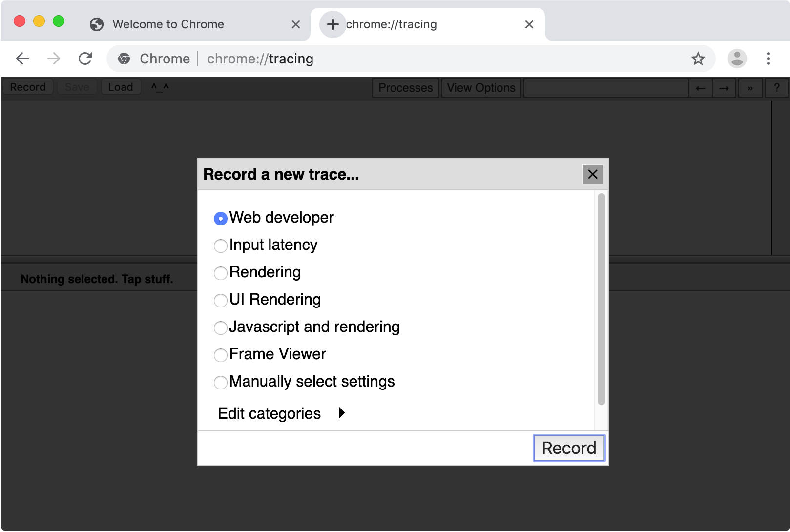Screen dimensions: 790x532
Task: Choose the Frame Viewer radio option
Action: (221, 355)
